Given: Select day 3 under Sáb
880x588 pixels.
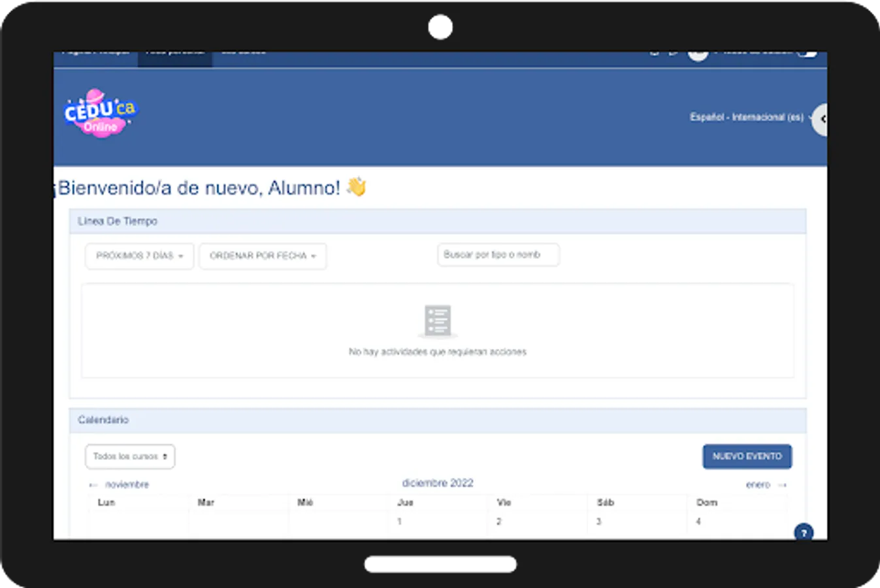Looking at the screenshot, I should click(x=598, y=521).
